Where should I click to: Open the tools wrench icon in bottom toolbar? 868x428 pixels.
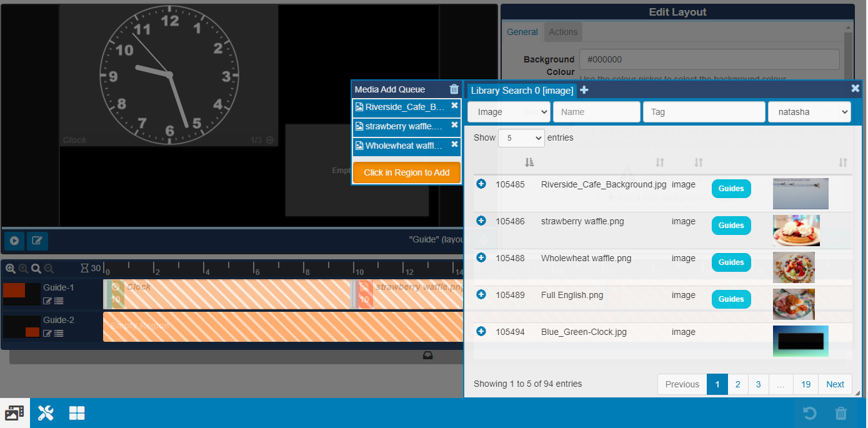coord(46,413)
